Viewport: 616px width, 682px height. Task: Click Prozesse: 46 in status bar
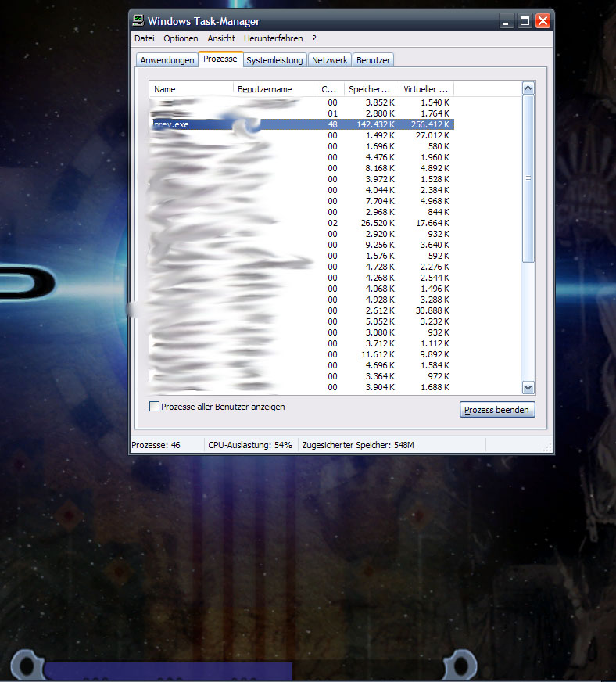[156, 445]
